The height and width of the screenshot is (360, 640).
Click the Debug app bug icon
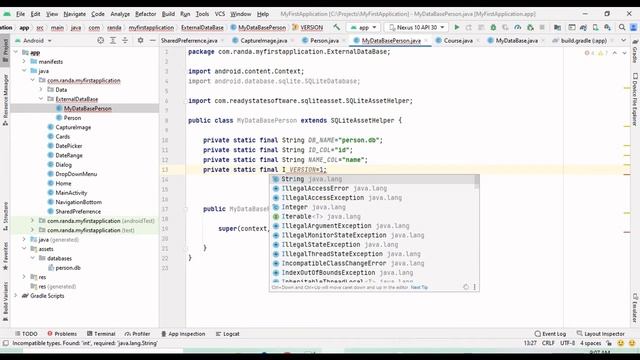493,27
